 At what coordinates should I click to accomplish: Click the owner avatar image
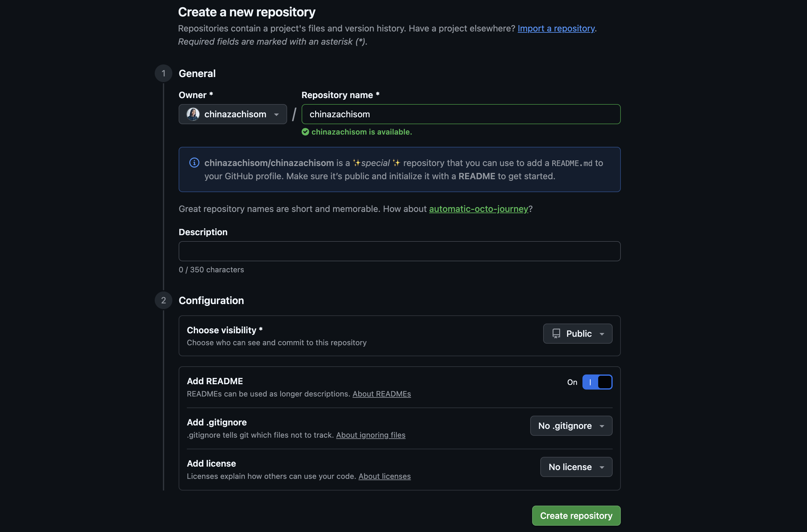click(193, 114)
